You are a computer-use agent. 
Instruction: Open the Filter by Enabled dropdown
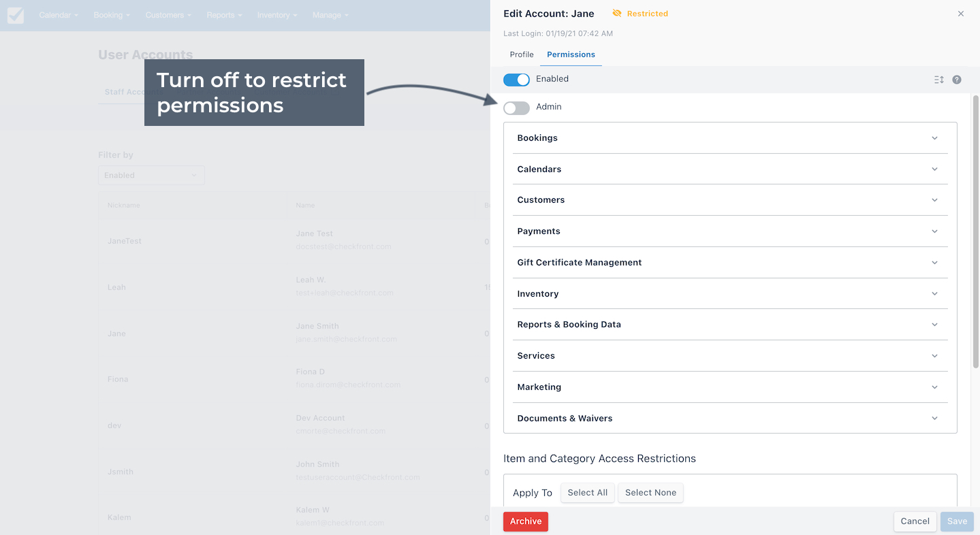pos(151,176)
